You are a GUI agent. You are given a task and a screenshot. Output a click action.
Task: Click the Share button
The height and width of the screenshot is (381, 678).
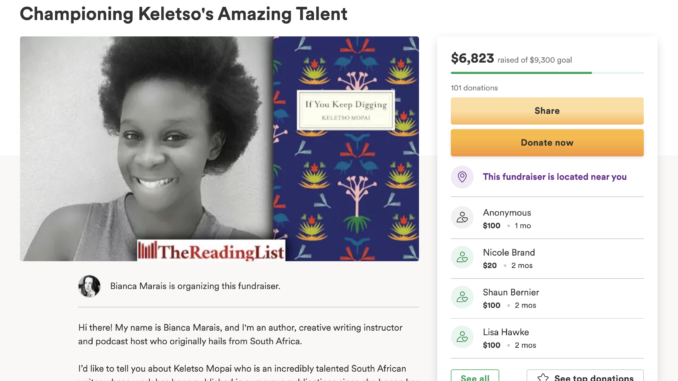click(547, 111)
